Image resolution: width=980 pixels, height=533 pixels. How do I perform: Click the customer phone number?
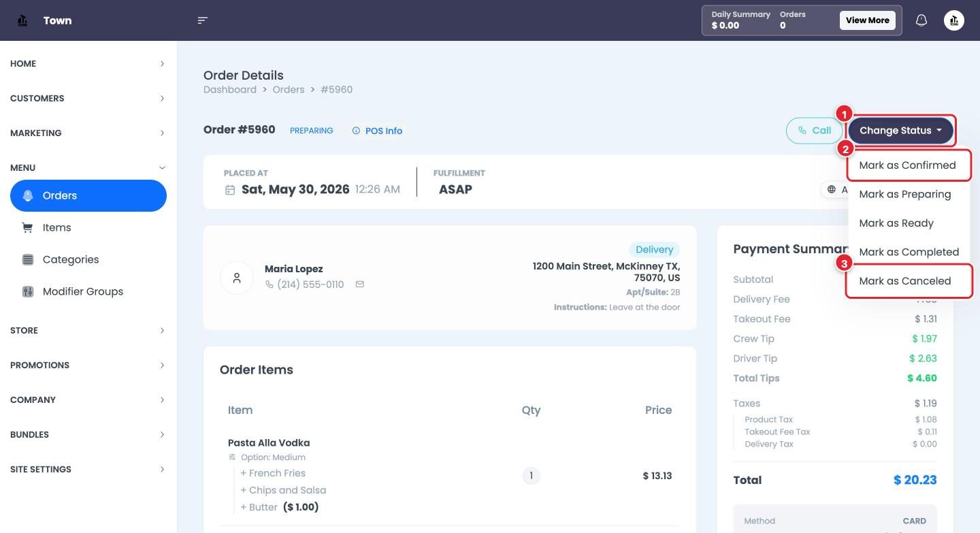point(305,285)
